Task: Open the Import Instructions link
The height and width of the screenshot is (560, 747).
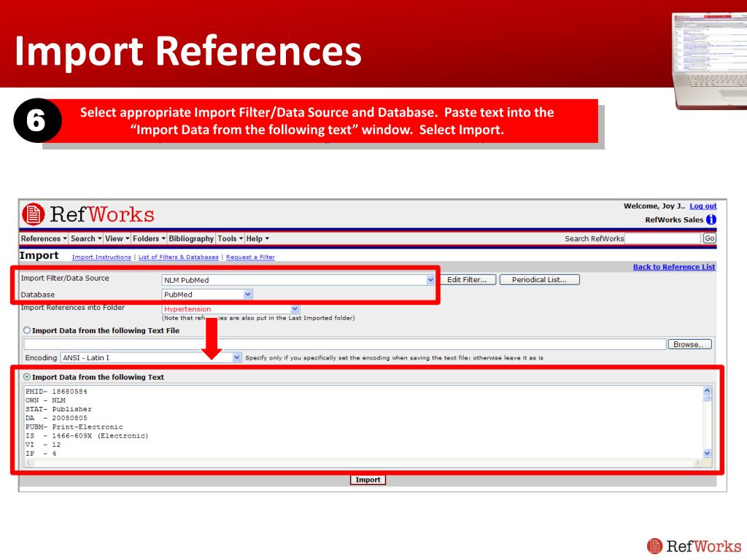Action: [101, 257]
